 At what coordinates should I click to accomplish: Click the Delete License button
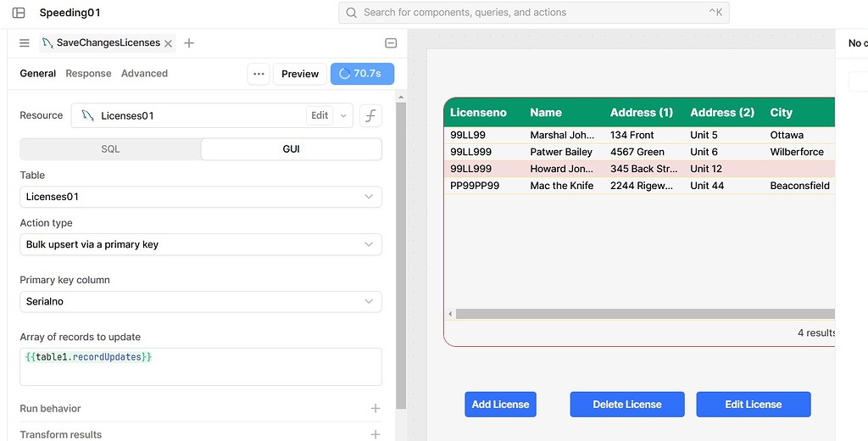(627, 405)
